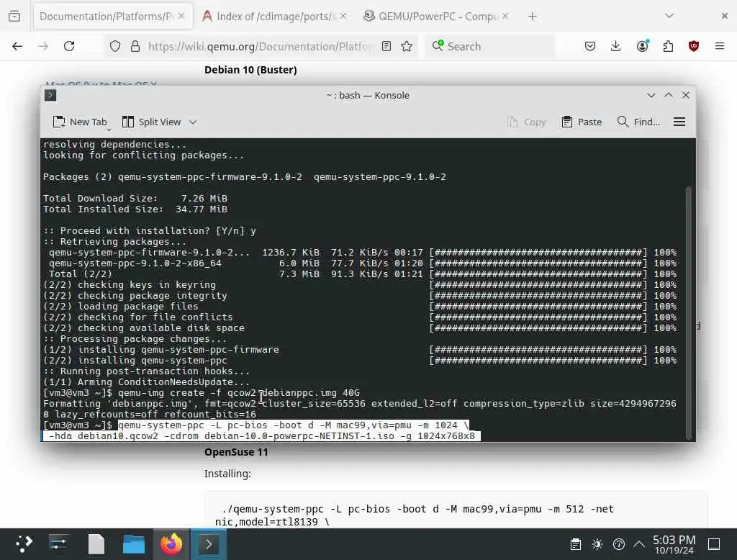The height and width of the screenshot is (560, 737).
Task: Open update notifier tray icon
Action: point(619,544)
